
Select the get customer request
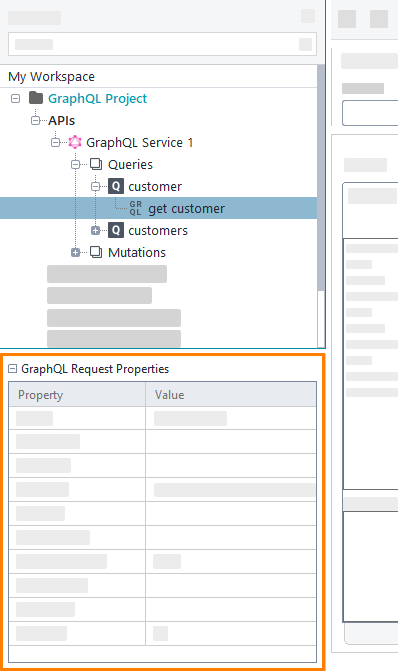tap(186, 209)
